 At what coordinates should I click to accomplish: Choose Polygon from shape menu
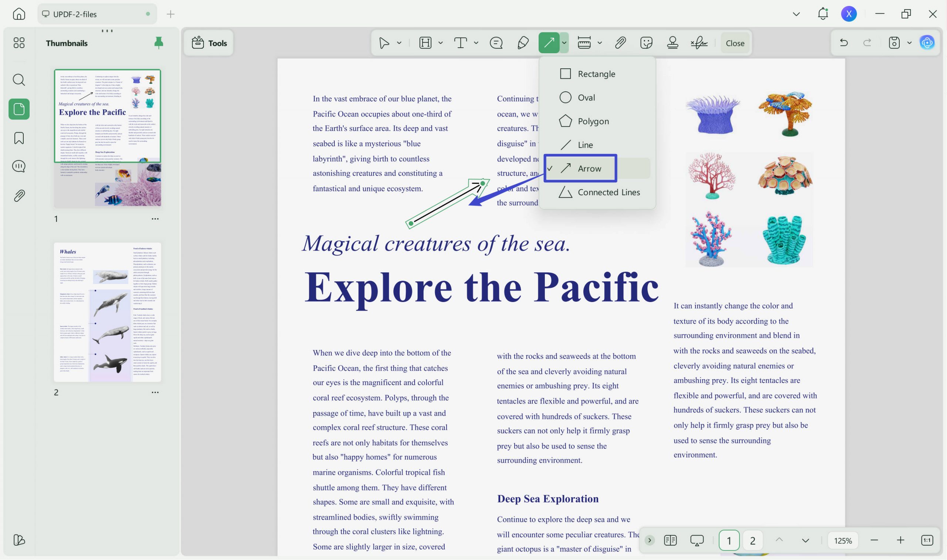click(x=597, y=121)
